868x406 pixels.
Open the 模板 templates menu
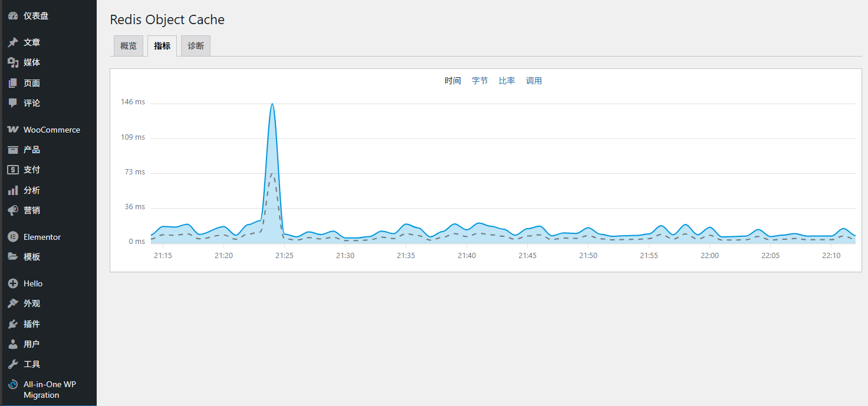32,257
